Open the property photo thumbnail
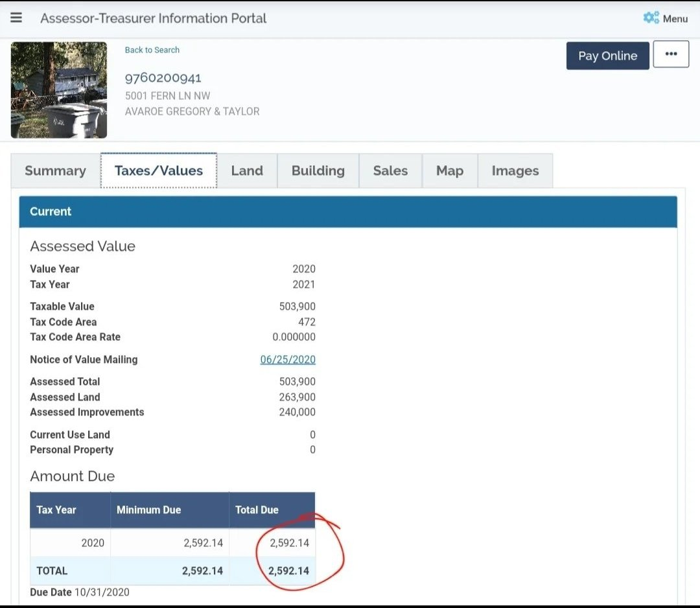700x608 pixels. [59, 90]
